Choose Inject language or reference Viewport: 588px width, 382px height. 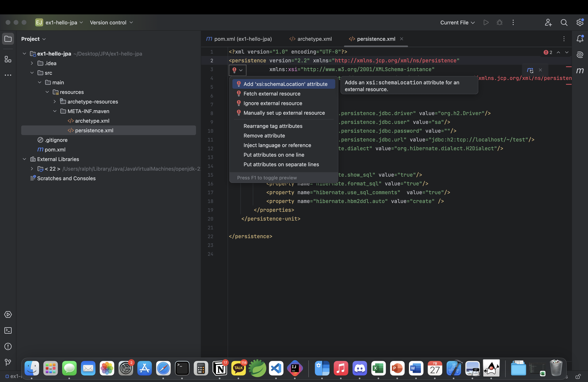coord(284,145)
